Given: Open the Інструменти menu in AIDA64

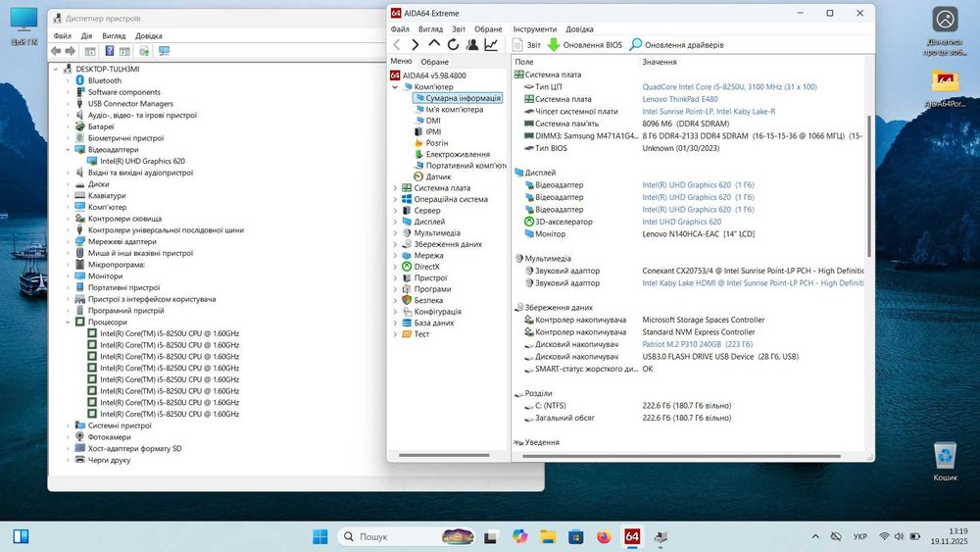Looking at the screenshot, I should tap(534, 29).
